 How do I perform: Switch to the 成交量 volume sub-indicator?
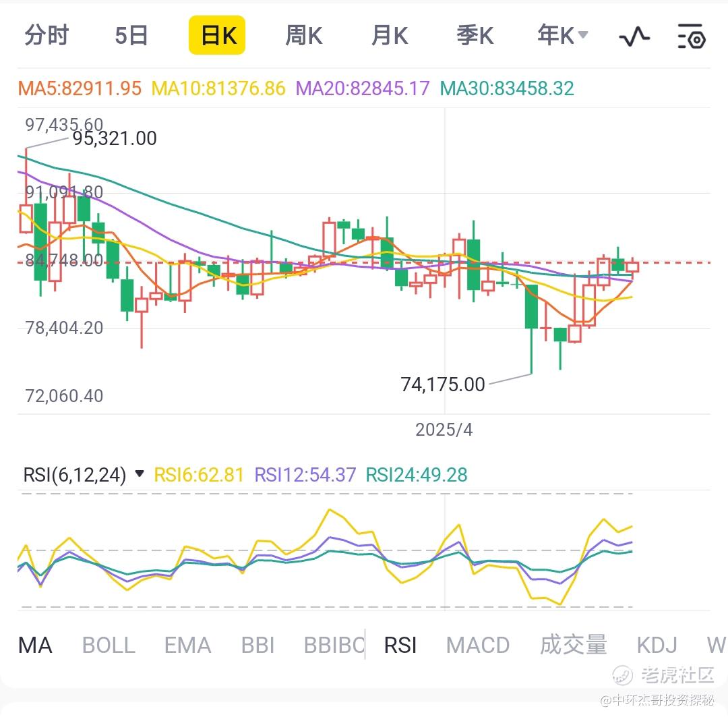click(x=574, y=645)
